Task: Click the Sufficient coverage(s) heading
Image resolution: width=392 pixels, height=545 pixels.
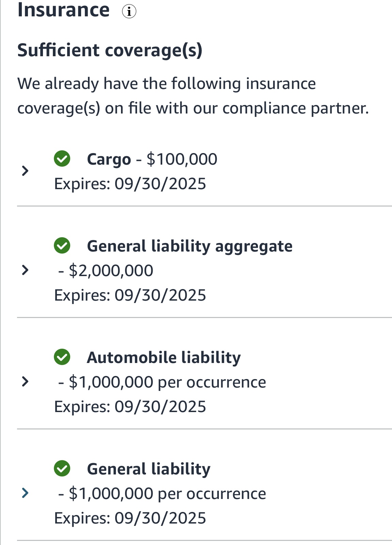Action: 110,50
